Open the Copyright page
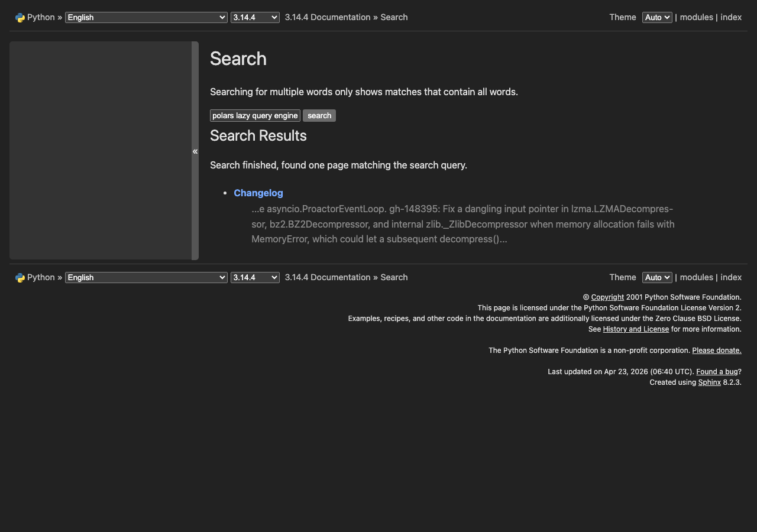The height and width of the screenshot is (532, 757). [x=607, y=297]
